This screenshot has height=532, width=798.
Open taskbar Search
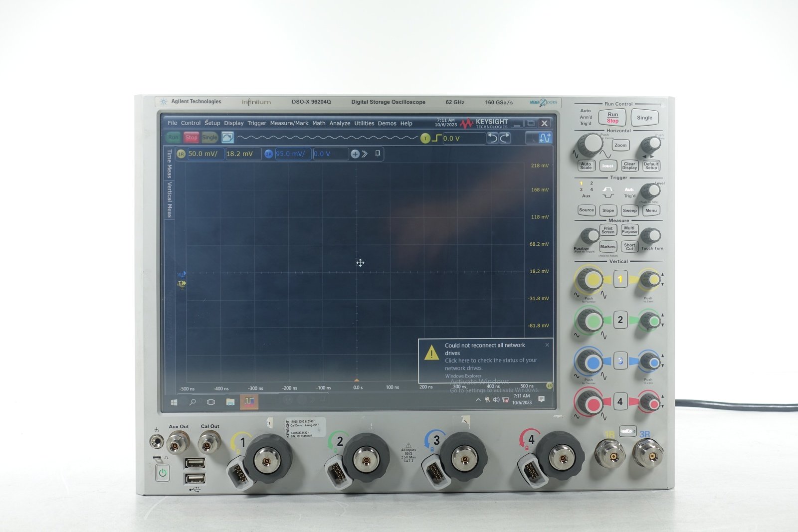[193, 402]
